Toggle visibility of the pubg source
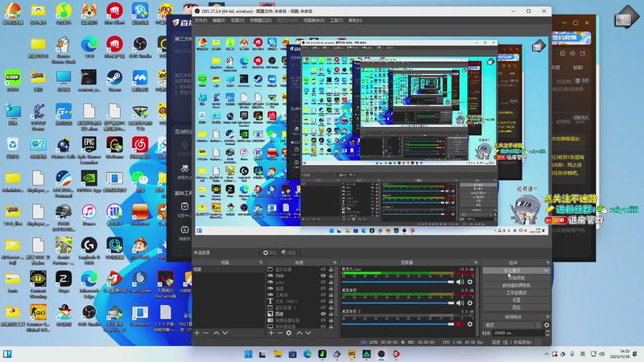The height and width of the screenshot is (362, 644). 324,282
